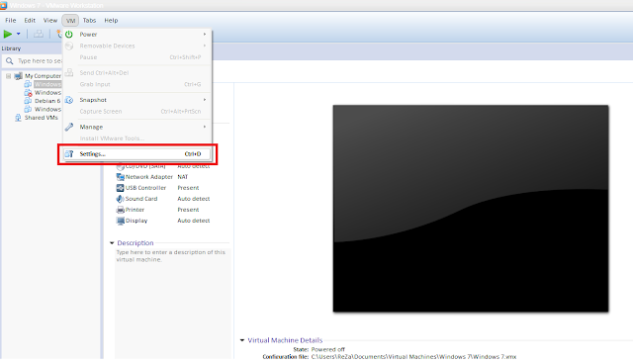Screen dimensions: 633x364
Task: Click the Virtual Machine Details heading
Action: click(285, 340)
